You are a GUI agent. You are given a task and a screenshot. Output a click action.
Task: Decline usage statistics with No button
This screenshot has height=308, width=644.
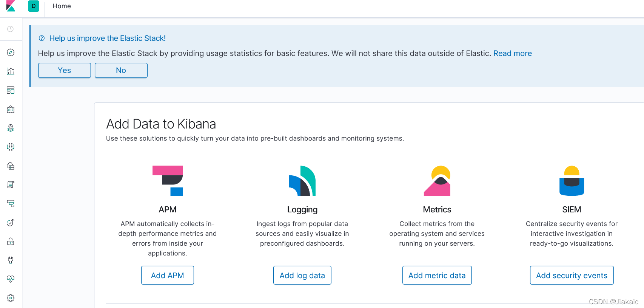pyautogui.click(x=121, y=70)
